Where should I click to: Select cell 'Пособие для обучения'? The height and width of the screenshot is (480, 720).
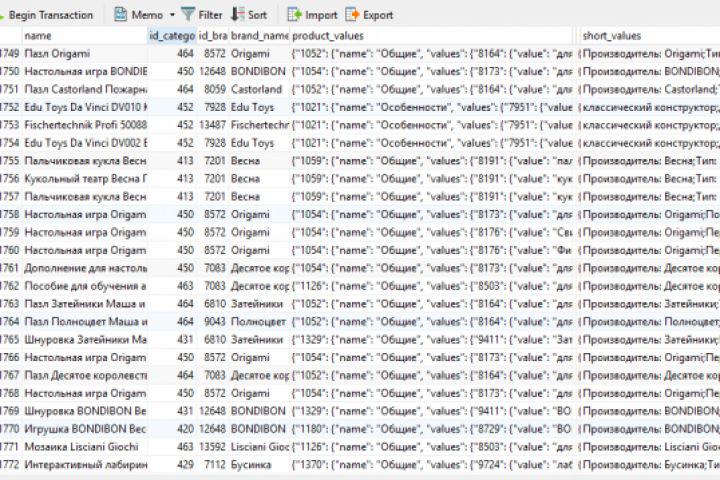(84, 286)
